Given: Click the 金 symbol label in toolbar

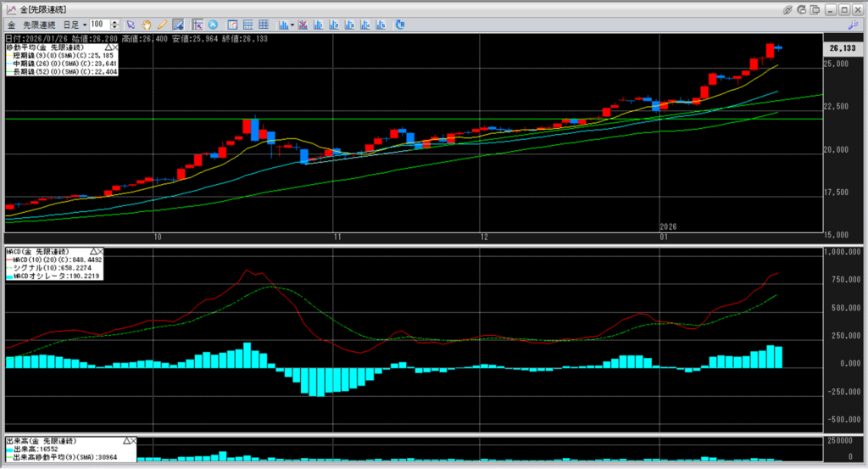Looking at the screenshot, I should click(11, 25).
